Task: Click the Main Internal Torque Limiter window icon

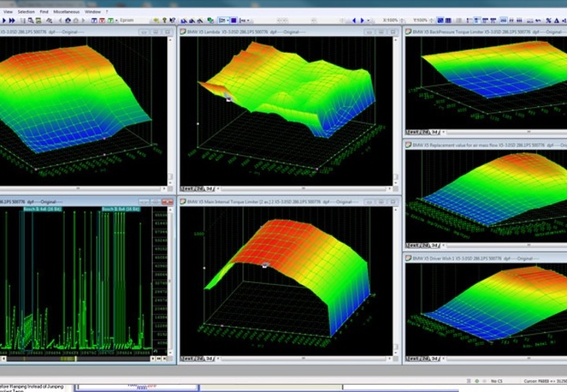Action: pyautogui.click(x=183, y=202)
